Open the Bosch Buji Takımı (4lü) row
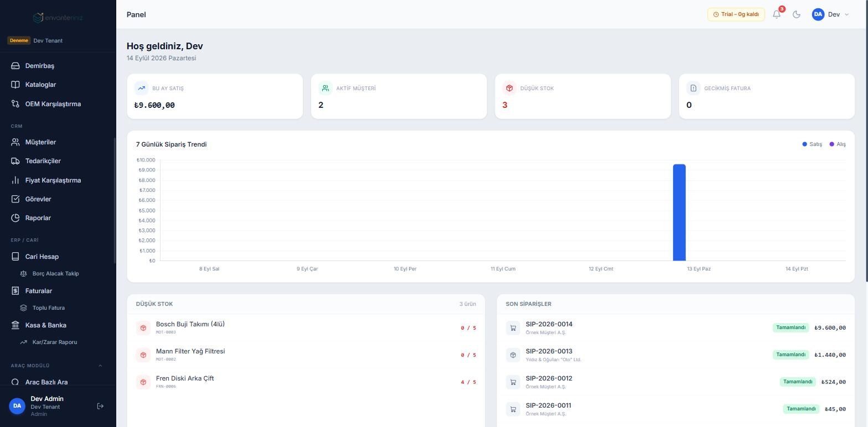Viewport: 868px width, 427px height. [306, 328]
